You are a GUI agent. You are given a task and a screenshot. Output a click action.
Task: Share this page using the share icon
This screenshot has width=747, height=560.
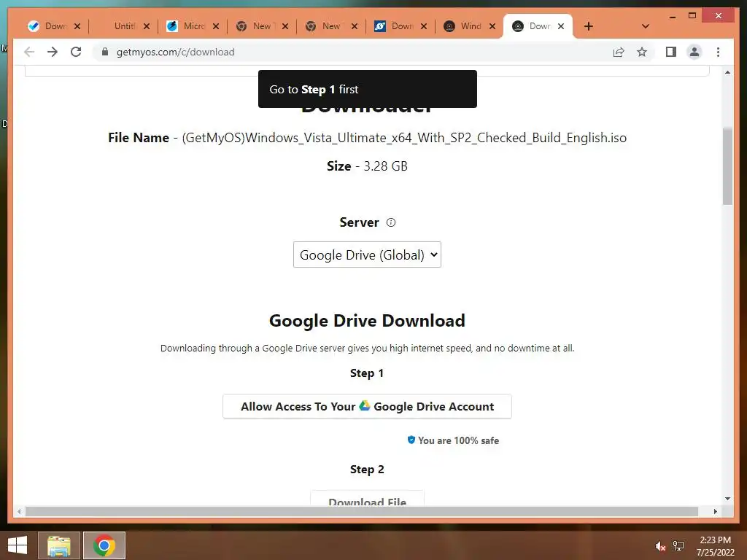coord(619,52)
